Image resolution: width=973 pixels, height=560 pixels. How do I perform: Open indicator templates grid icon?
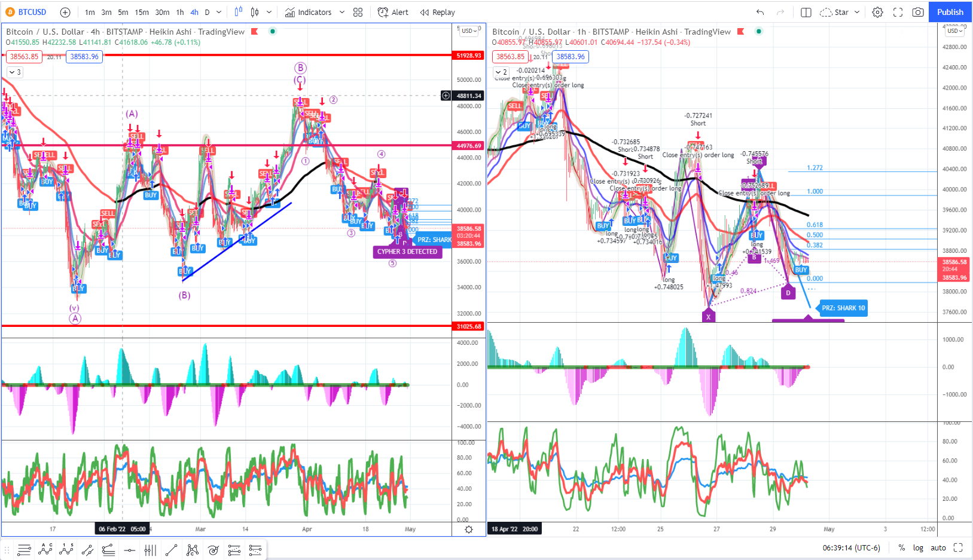[358, 12]
